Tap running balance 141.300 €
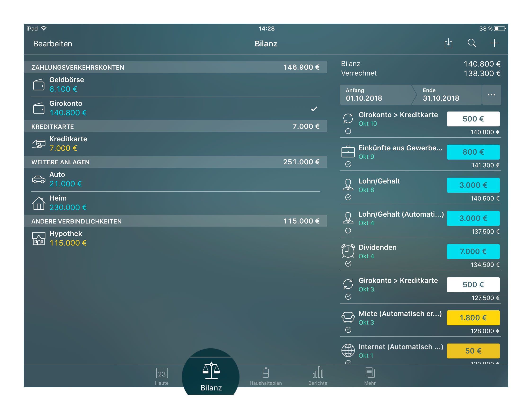 485,165
